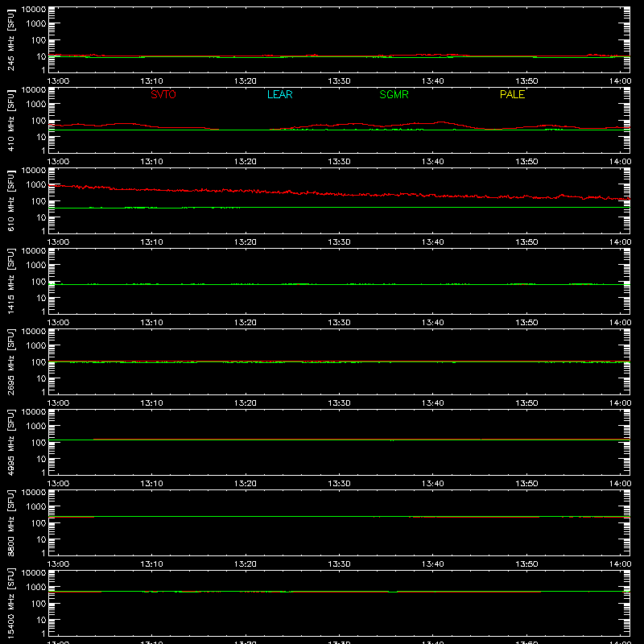Click 14:00 time label under 610 MHz panel
This screenshot has height=644, width=644.
(620, 242)
